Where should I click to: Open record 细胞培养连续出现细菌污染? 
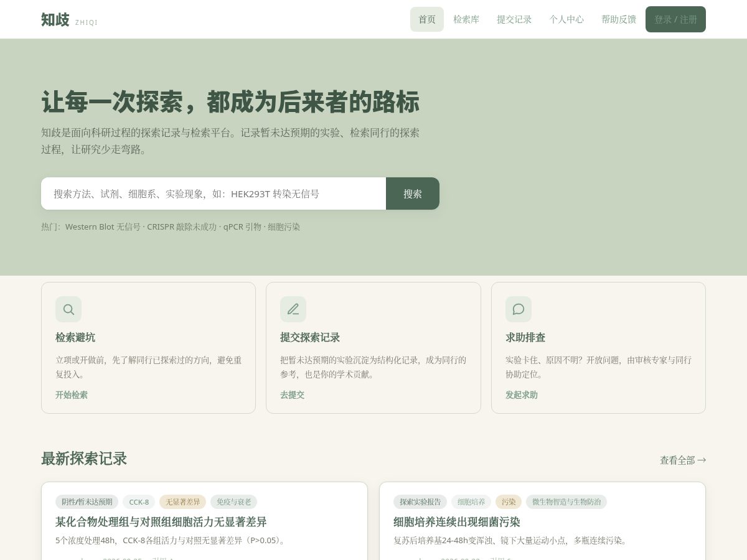click(x=457, y=522)
